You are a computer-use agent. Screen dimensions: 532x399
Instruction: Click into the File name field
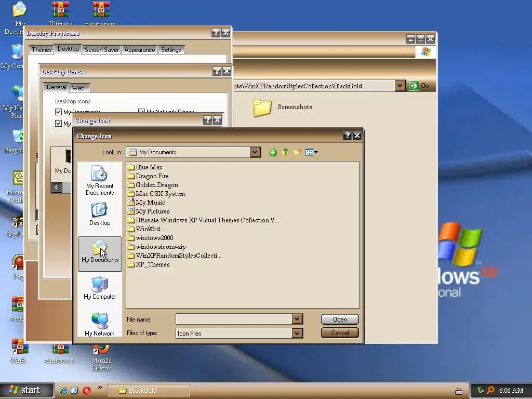click(x=234, y=319)
